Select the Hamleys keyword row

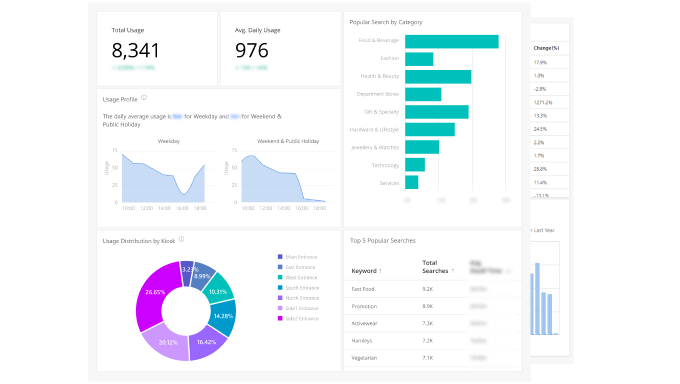tap(432, 341)
